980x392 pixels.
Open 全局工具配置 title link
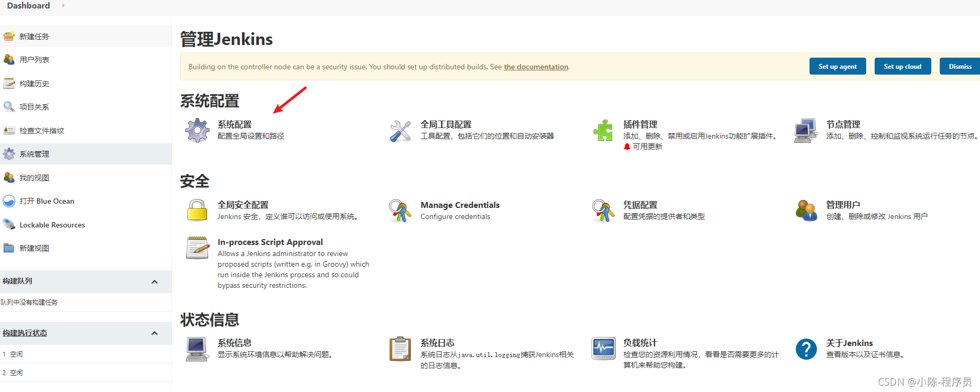(x=446, y=124)
